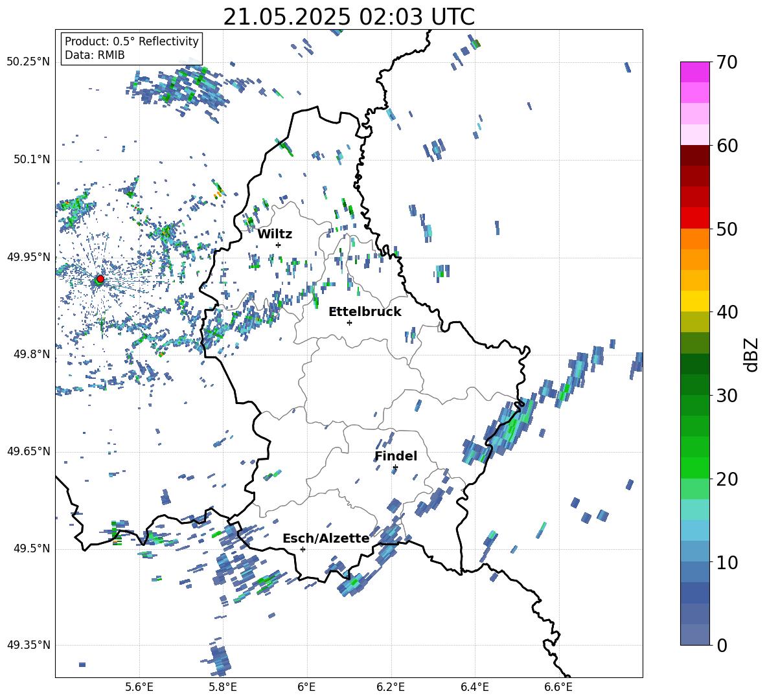The width and height of the screenshot is (767, 700).
Task: Click the colorbar tick label 10
Action: click(727, 562)
